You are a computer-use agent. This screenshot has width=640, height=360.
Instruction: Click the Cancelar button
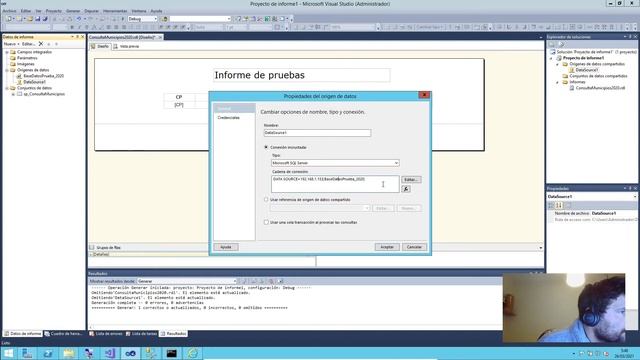tap(414, 247)
